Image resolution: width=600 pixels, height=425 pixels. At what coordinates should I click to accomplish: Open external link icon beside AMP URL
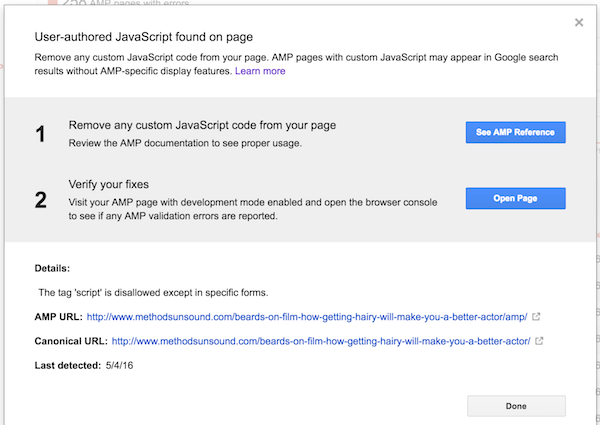tap(537, 317)
